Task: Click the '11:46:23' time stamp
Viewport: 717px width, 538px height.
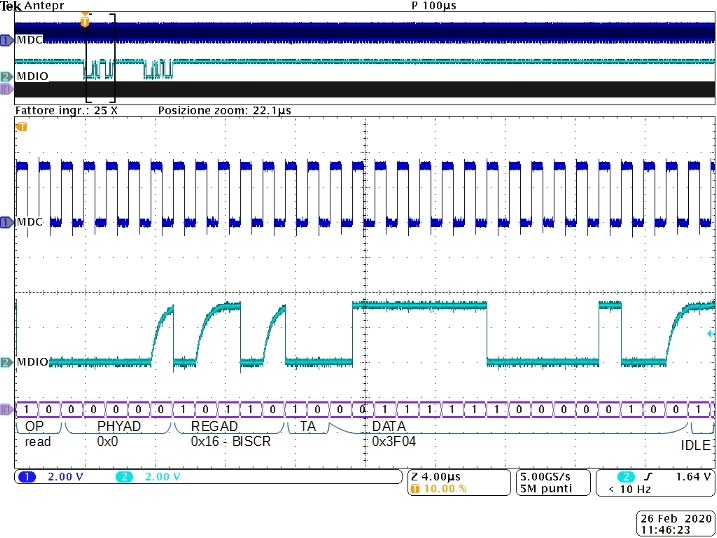Action: [x=665, y=530]
